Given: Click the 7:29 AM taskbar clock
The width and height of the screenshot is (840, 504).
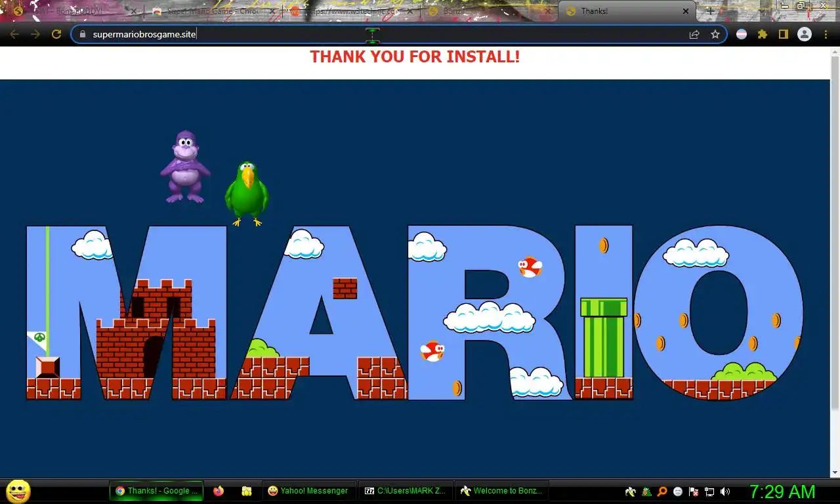Looking at the screenshot, I should coord(782,492).
